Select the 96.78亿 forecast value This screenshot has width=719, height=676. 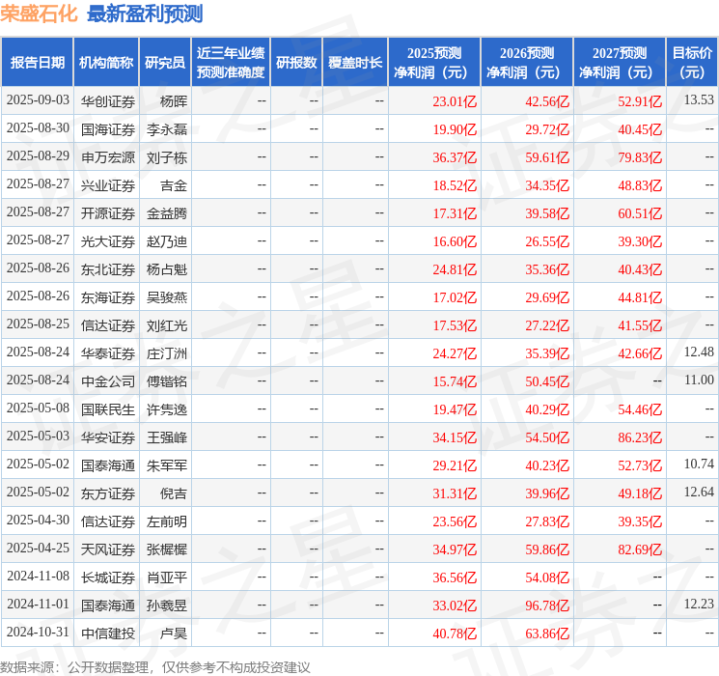pos(548,605)
